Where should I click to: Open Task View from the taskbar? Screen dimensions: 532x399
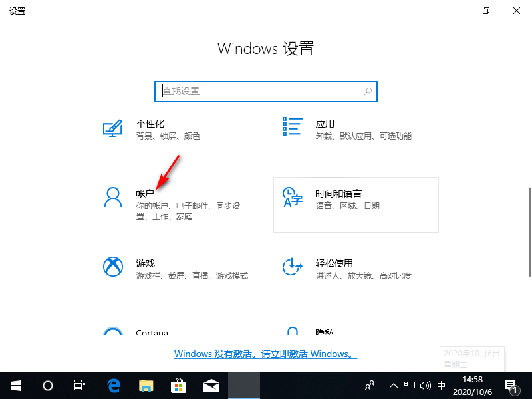pos(80,386)
